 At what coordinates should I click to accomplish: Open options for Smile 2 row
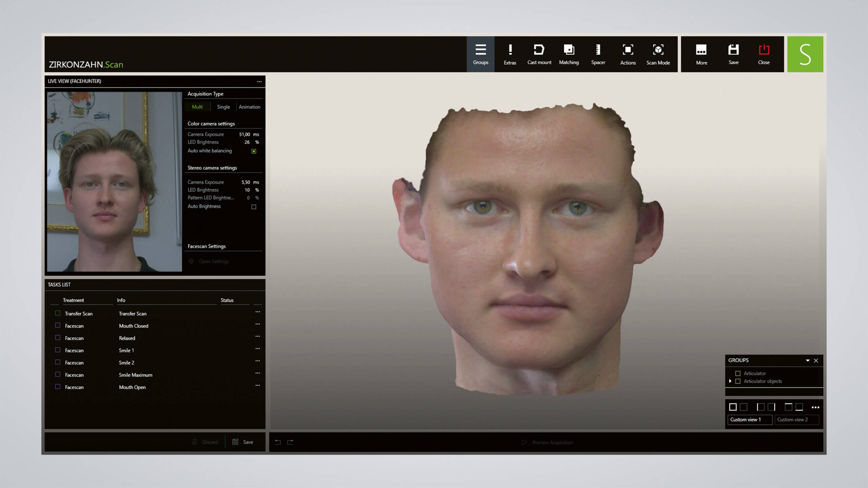(258, 361)
